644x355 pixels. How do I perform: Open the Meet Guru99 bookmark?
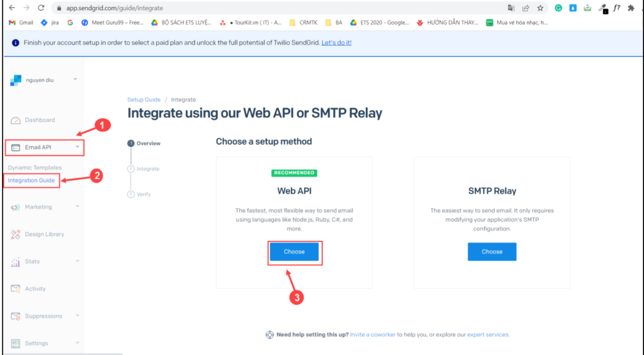coord(112,23)
